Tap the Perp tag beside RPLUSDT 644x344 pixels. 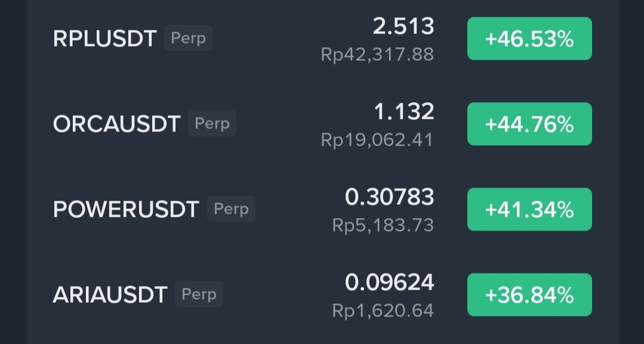pyautogui.click(x=188, y=38)
